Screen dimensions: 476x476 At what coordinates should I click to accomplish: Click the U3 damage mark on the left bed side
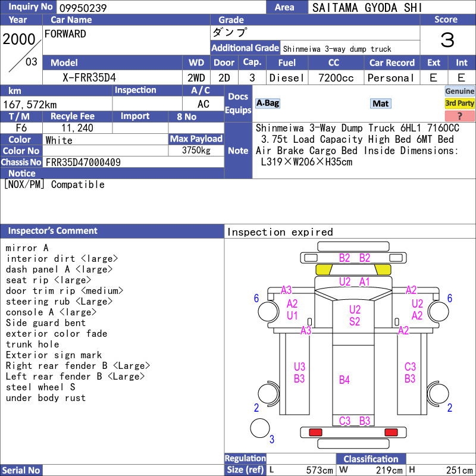click(299, 367)
